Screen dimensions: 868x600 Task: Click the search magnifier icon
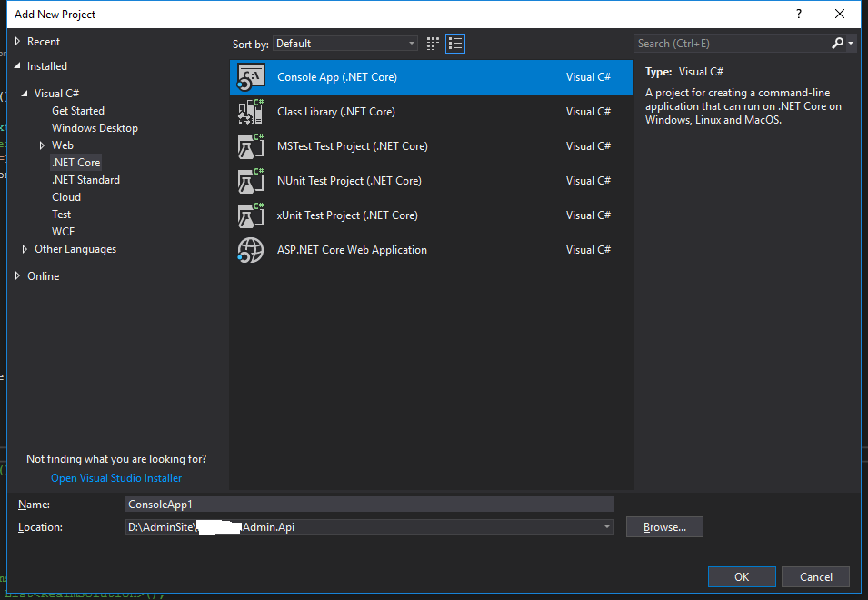click(x=838, y=43)
